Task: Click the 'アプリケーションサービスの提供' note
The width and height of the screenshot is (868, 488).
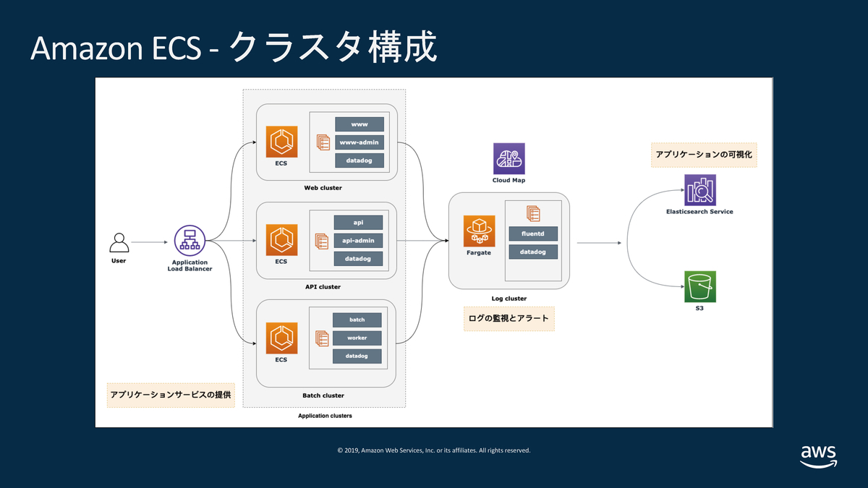Action: [171, 395]
